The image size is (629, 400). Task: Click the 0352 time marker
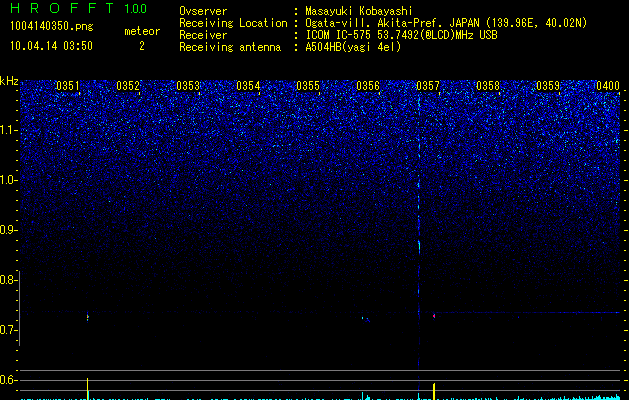[x=128, y=86]
